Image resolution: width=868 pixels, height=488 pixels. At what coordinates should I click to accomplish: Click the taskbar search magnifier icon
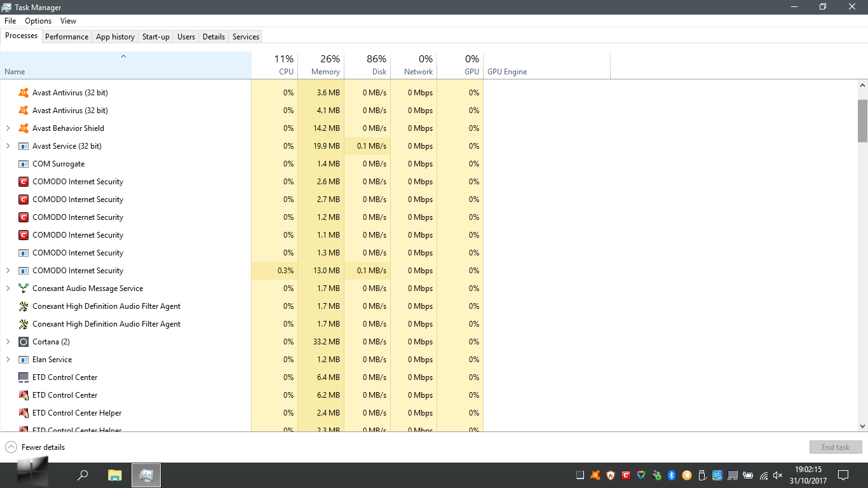click(x=83, y=475)
